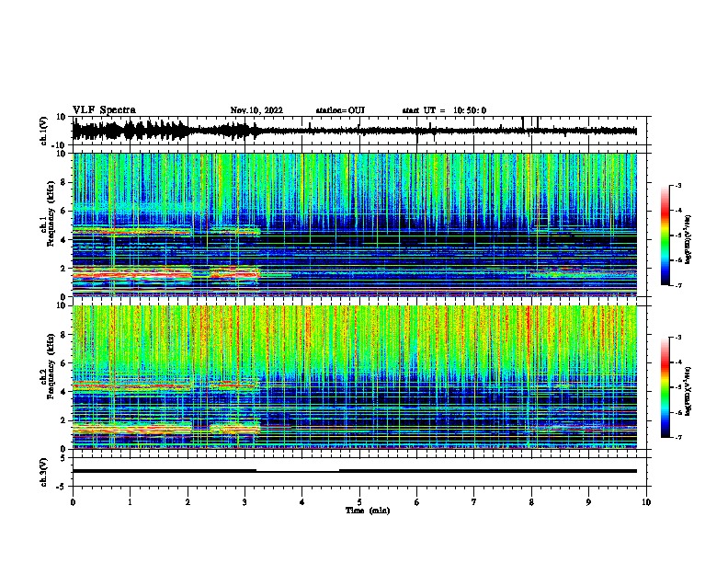Click time axis tick label "0"
Image resolution: width=728 pixels, height=563 pixels.
point(73,502)
